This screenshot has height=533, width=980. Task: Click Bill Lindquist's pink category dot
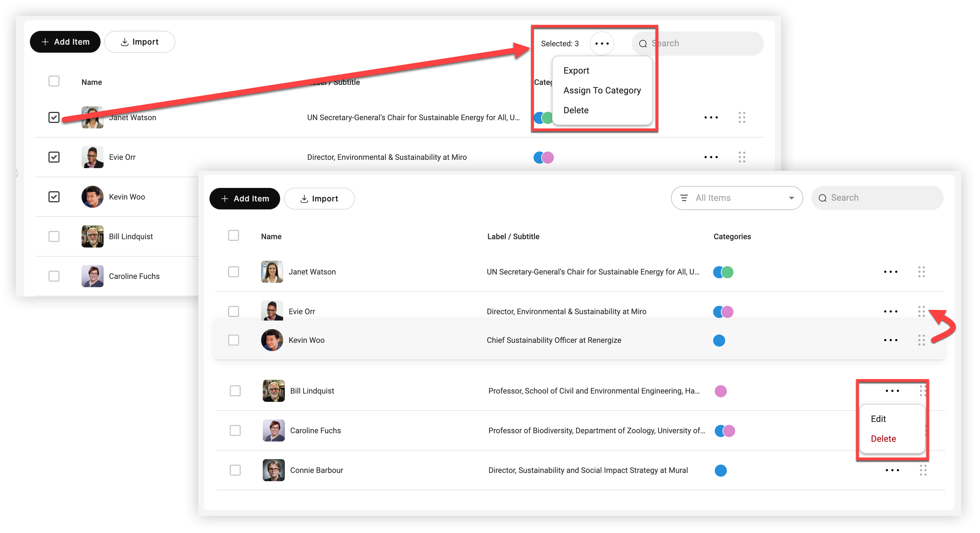coord(721,391)
